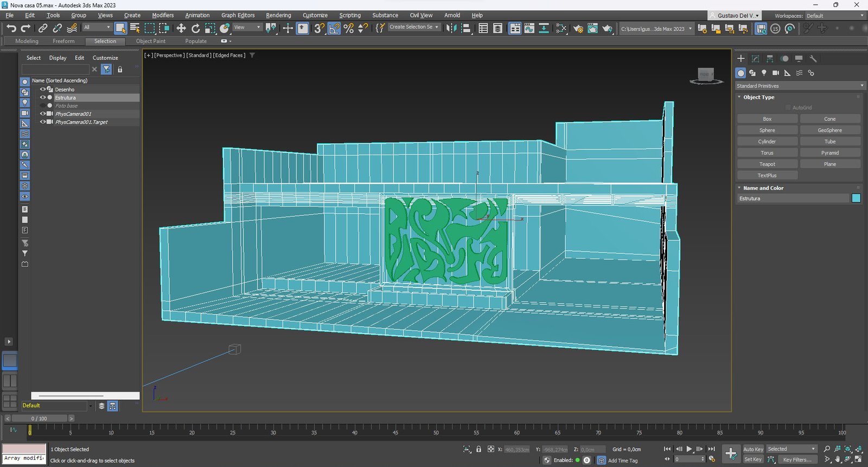Open the Utilities wrench tab
Image resolution: width=868 pixels, height=467 pixels.
pyautogui.click(x=813, y=59)
